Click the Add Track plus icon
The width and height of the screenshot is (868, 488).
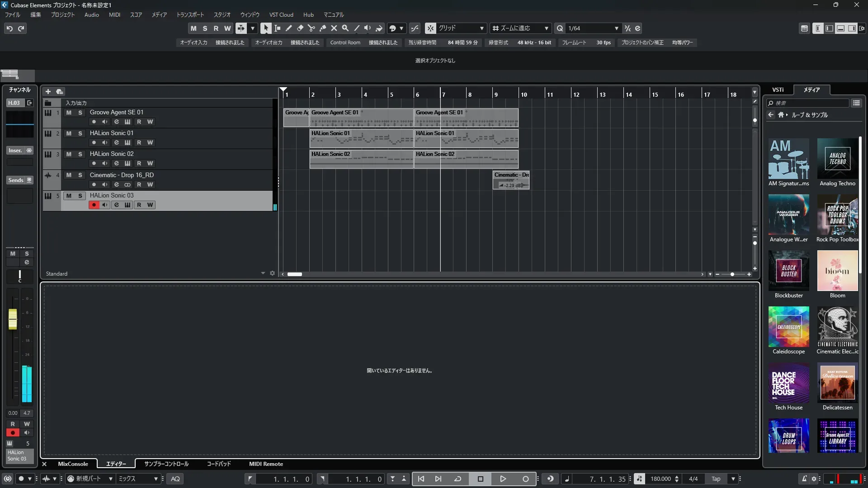(x=48, y=91)
